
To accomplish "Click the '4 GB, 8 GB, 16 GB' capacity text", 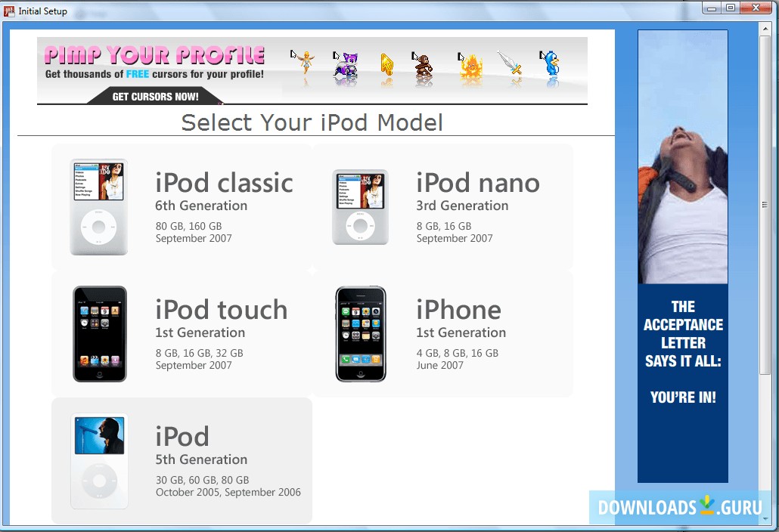I will click(x=457, y=354).
